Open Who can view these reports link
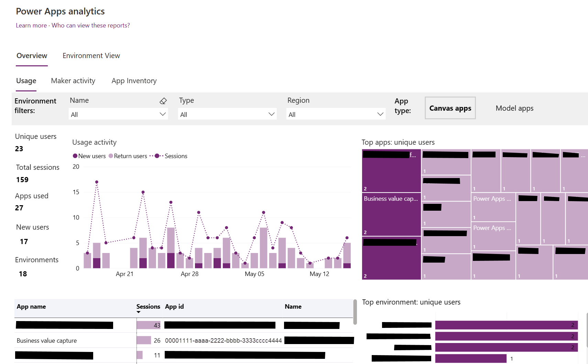The width and height of the screenshot is (588, 364). 91,25
